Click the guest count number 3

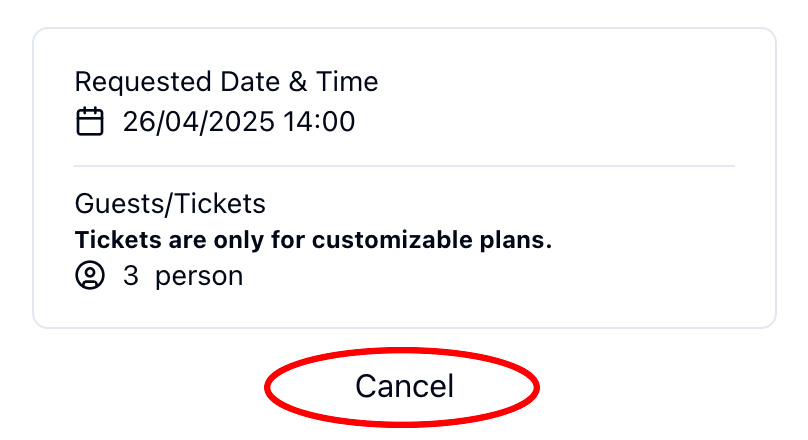tap(131, 276)
